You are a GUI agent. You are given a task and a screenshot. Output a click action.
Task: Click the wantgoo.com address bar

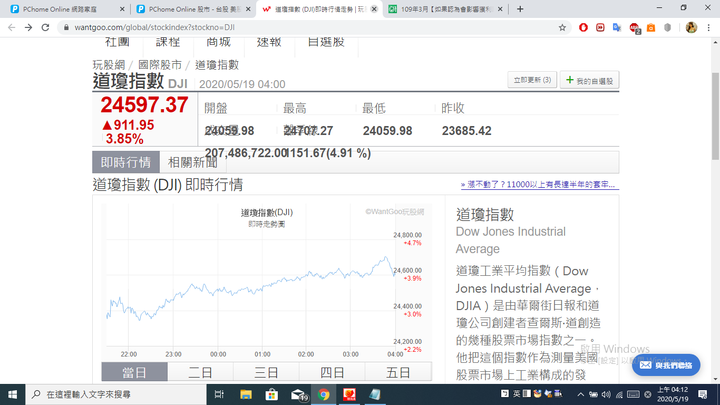pyautogui.click(x=312, y=28)
